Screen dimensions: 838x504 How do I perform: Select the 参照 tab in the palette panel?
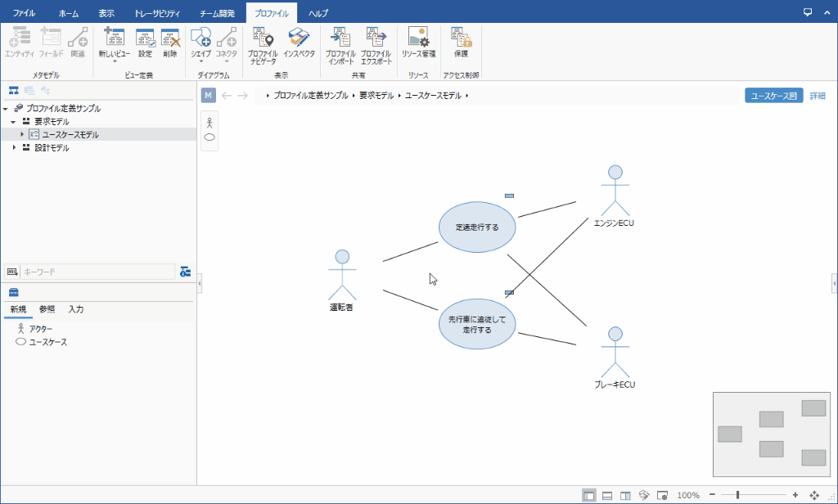[47, 309]
